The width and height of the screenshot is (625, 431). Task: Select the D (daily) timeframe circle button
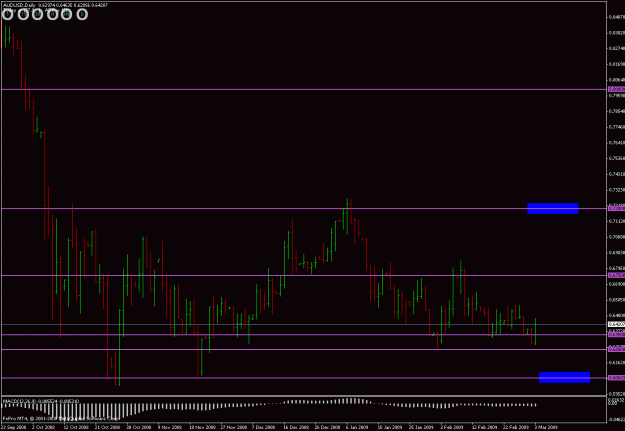(x=82, y=15)
